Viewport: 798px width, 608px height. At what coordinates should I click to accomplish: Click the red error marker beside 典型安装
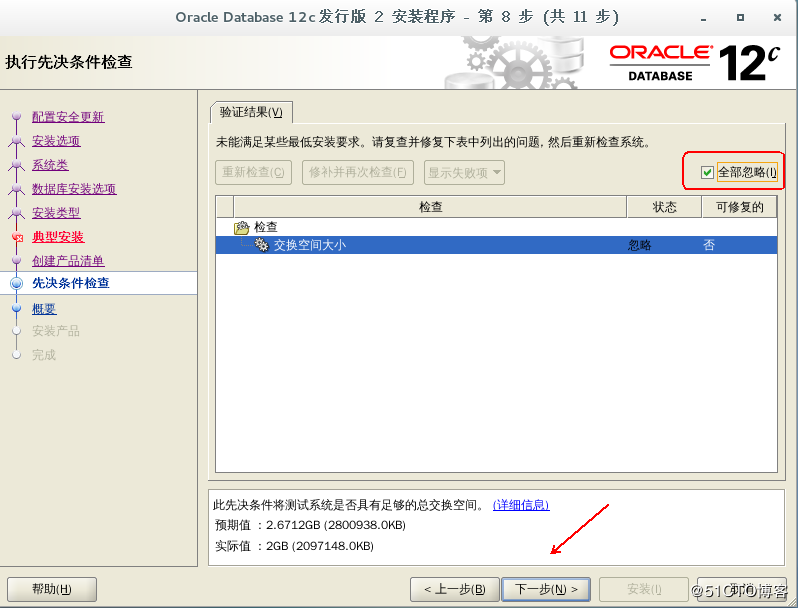[18, 237]
